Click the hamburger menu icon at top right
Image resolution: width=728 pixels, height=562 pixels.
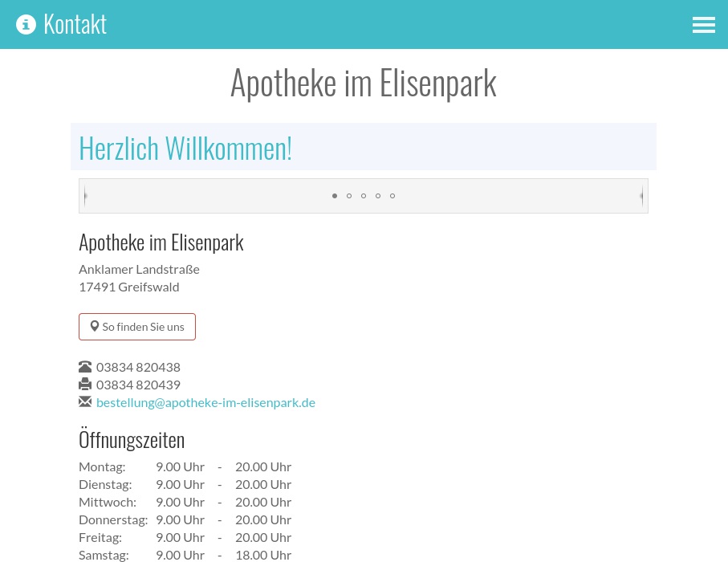[x=704, y=25]
